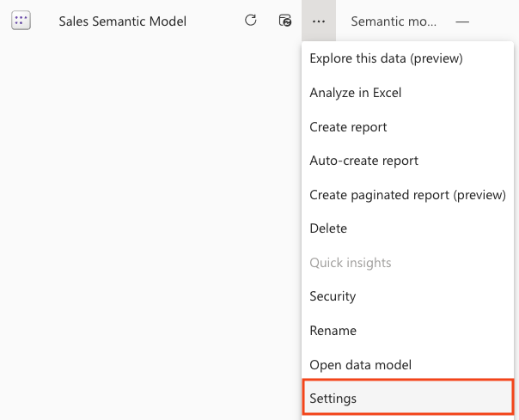Select Create paginated report (preview)
The image size is (519, 420).
(407, 195)
